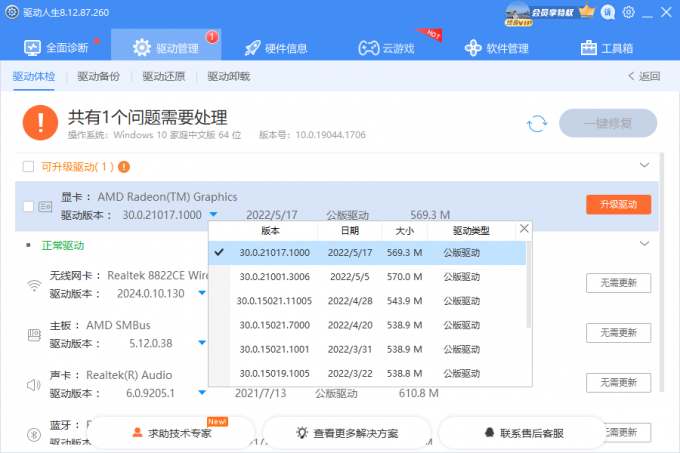Open the VIP member privileges badge
680x453 pixels.
pos(540,13)
